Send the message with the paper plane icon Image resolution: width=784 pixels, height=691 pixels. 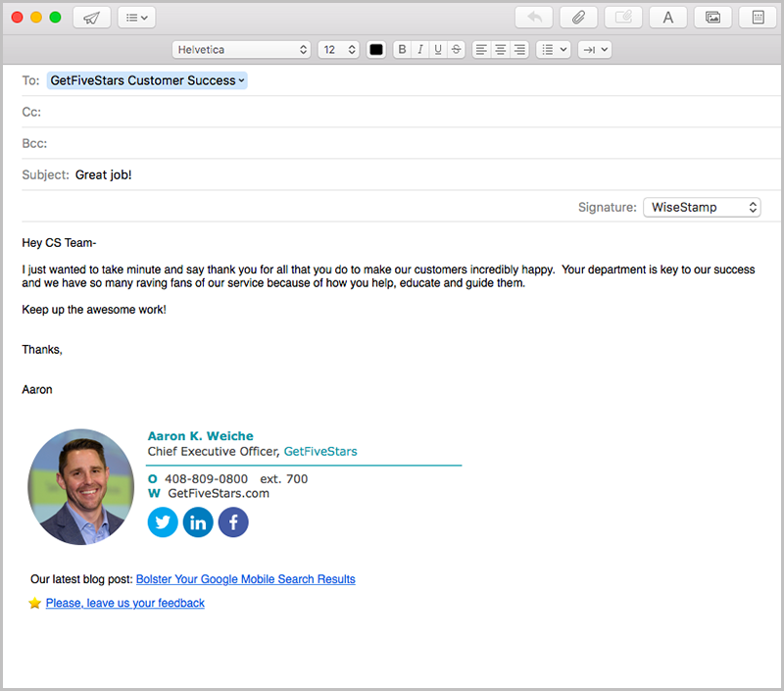click(x=91, y=18)
